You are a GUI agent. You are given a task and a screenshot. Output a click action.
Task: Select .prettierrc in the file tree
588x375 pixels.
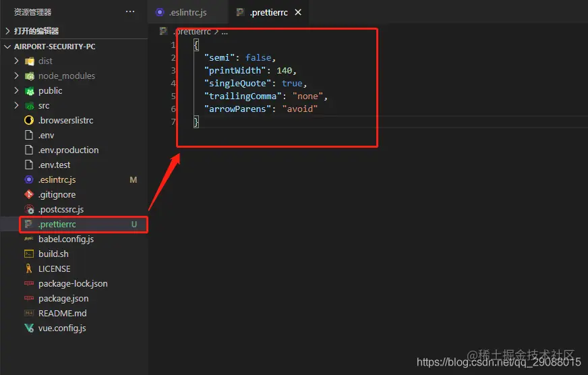coord(57,224)
